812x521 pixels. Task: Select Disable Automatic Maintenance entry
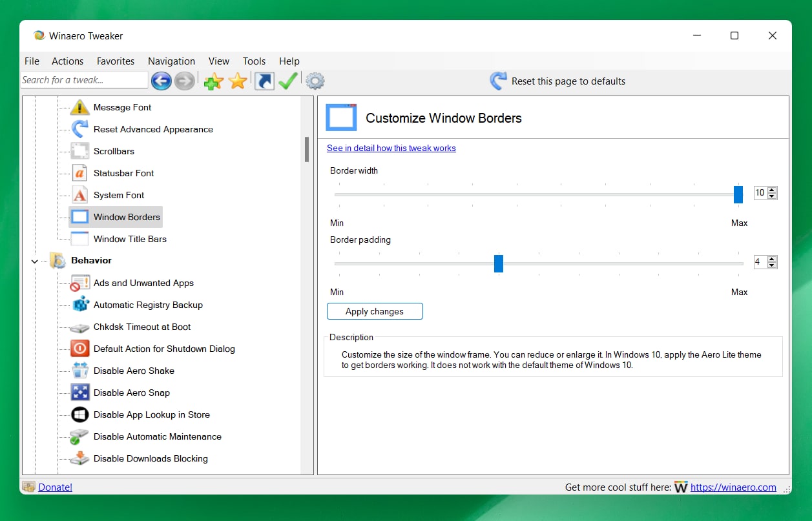[x=158, y=436]
